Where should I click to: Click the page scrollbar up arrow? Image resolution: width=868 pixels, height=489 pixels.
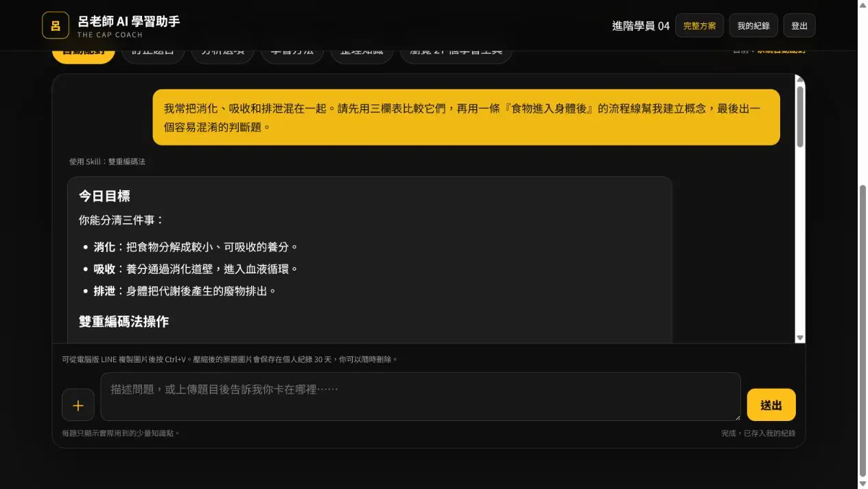pyautogui.click(x=863, y=5)
